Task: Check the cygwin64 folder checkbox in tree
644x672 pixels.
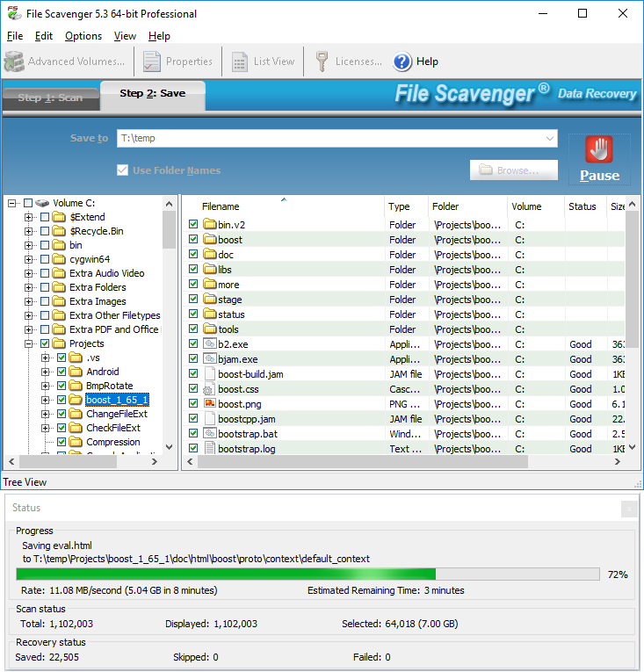Action: tap(45, 259)
